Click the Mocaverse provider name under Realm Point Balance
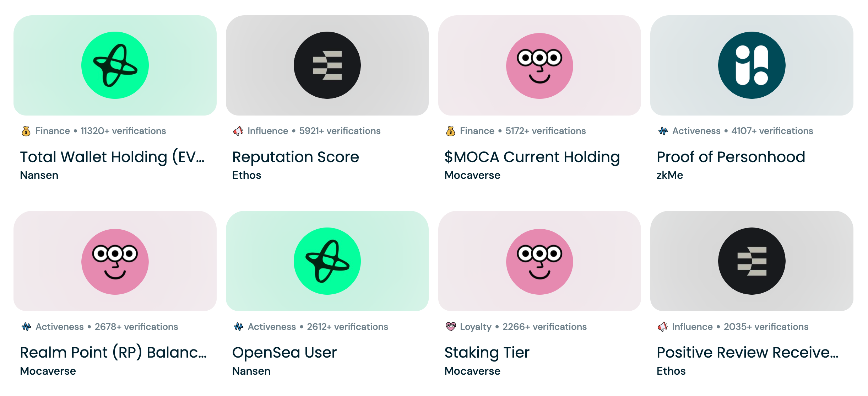Viewport: 868px width, 396px height. click(48, 371)
